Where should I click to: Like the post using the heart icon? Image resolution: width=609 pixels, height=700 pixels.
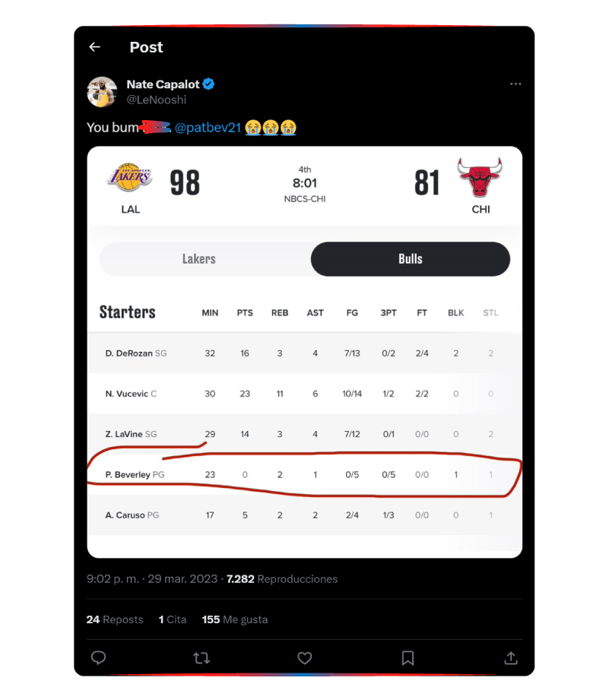pyautogui.click(x=304, y=658)
